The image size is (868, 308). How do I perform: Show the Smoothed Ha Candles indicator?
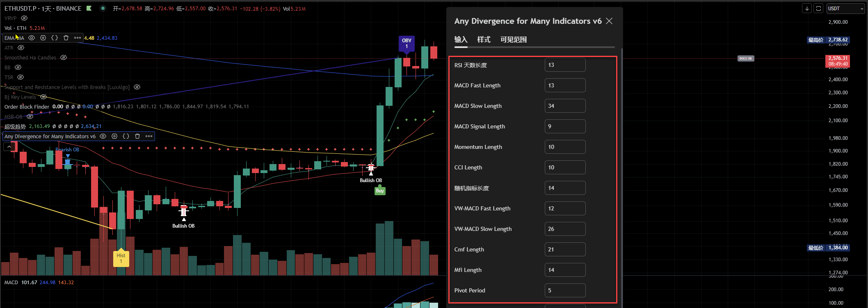tap(64, 57)
